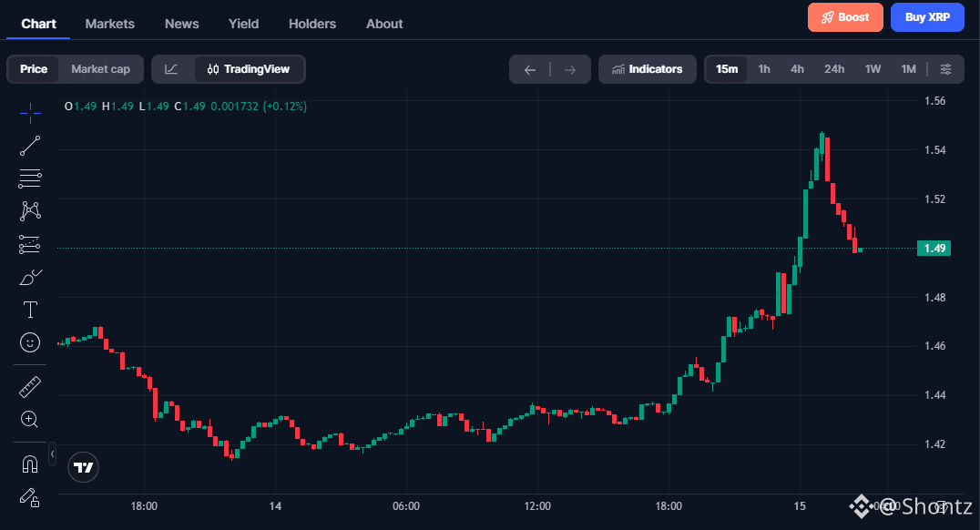980x530 pixels.
Task: Click the 1.56 price axis label
Action: tap(935, 100)
